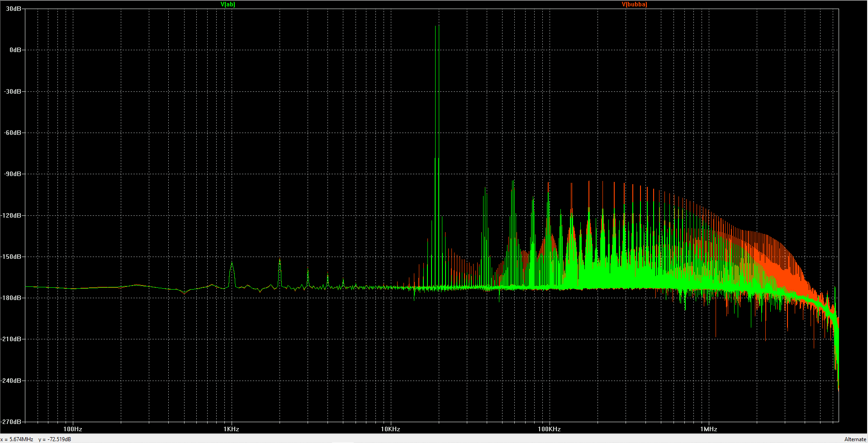The height and width of the screenshot is (443, 868).
Task: Click the -150dB vertical axis label
Action: click(x=12, y=257)
